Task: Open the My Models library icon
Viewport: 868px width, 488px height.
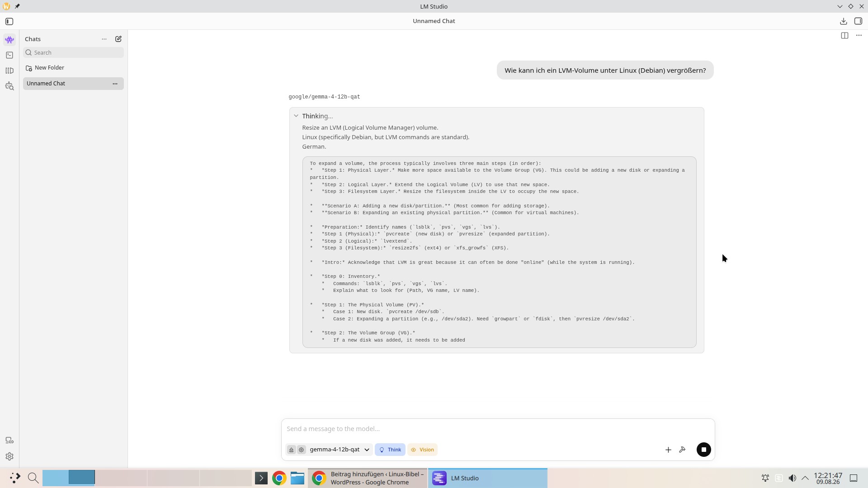Action: (x=9, y=70)
